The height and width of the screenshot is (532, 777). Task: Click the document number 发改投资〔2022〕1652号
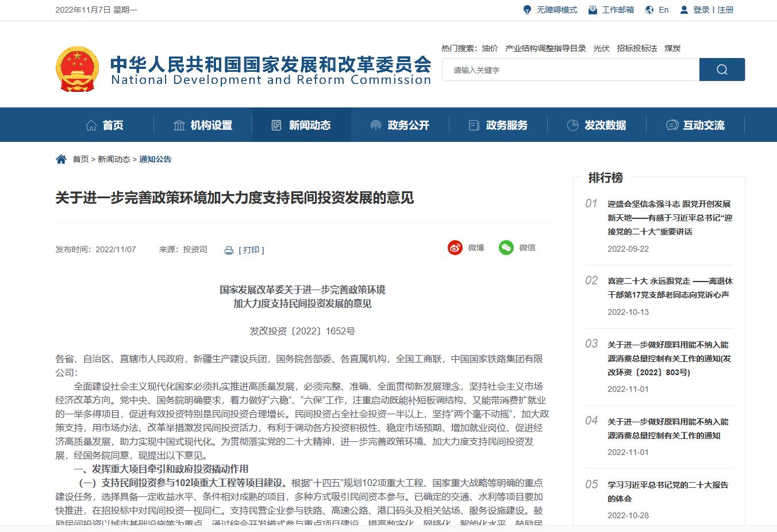302,331
